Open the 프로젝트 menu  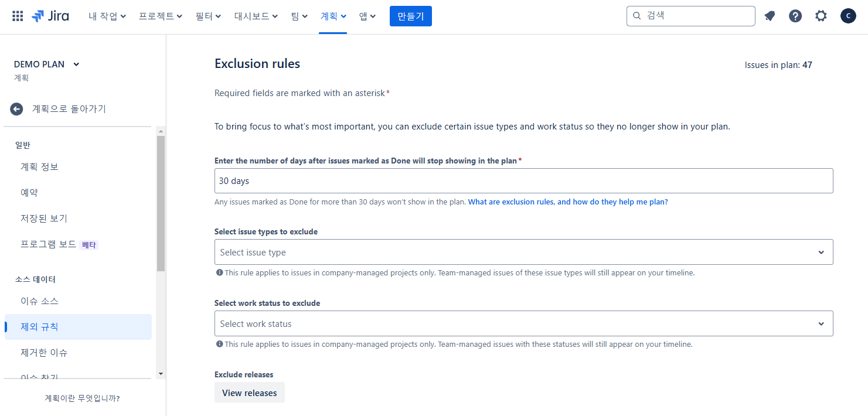click(x=160, y=16)
